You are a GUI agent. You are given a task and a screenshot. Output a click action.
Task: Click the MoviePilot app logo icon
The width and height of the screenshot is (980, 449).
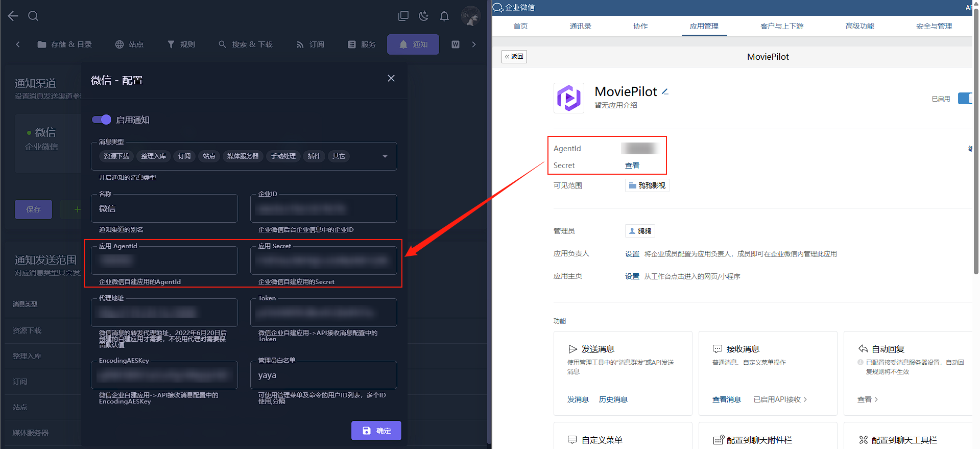pyautogui.click(x=569, y=98)
